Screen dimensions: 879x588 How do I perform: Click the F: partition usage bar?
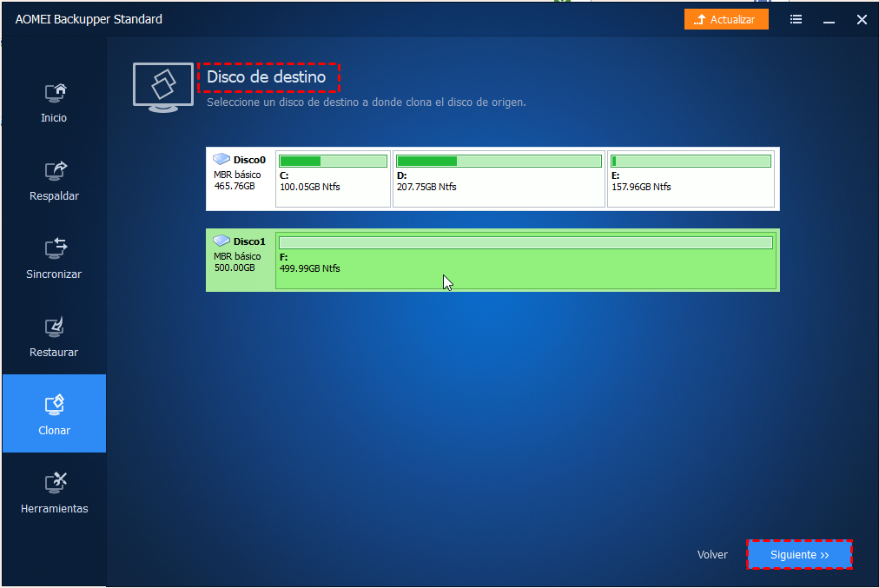click(x=525, y=242)
